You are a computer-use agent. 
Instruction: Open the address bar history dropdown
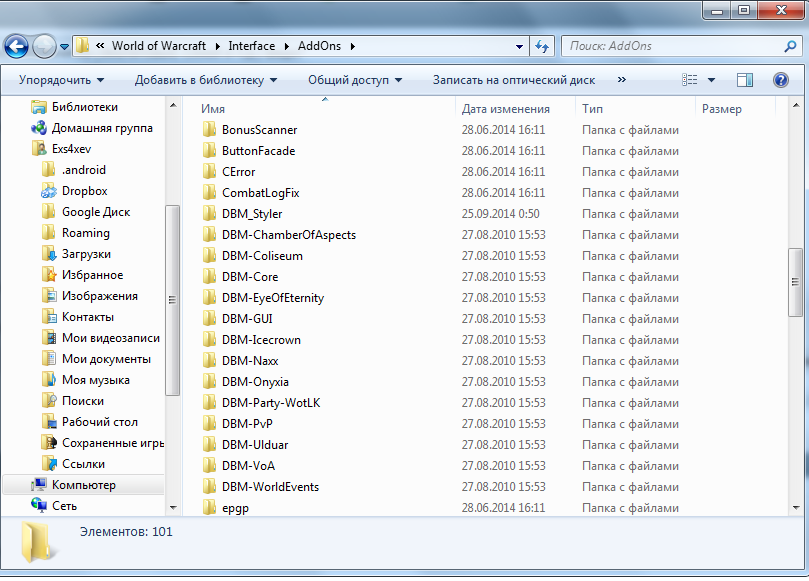click(x=519, y=46)
